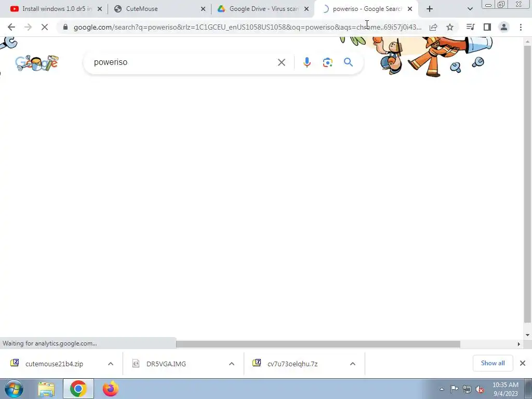The width and height of the screenshot is (532, 399).
Task: Close the Google Drive tab
Action: click(x=307, y=9)
